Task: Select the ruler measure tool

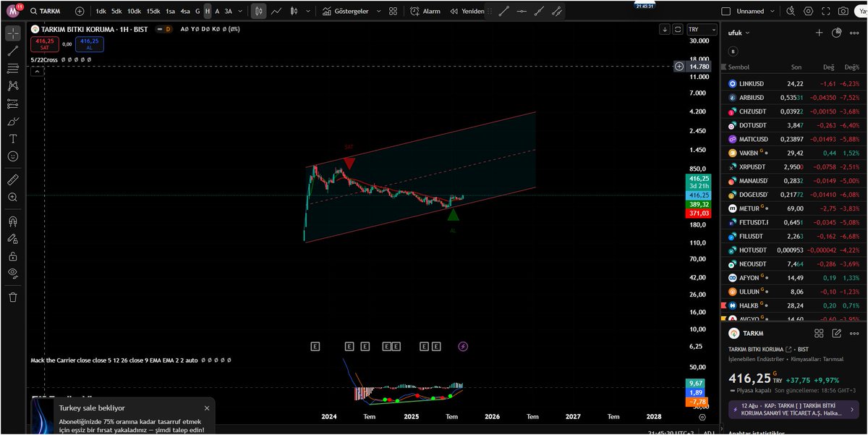Action: pos(13,179)
